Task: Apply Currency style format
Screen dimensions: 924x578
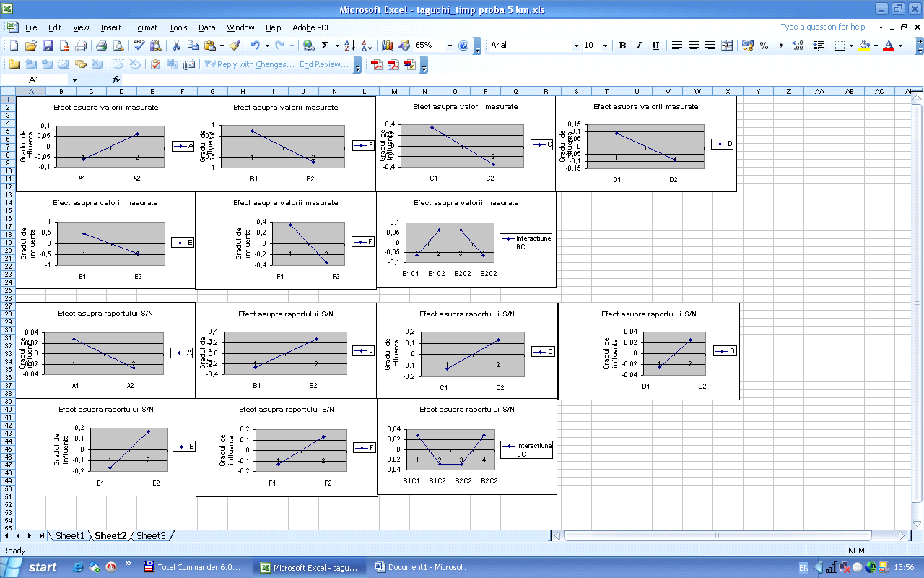Action: pyautogui.click(x=748, y=46)
